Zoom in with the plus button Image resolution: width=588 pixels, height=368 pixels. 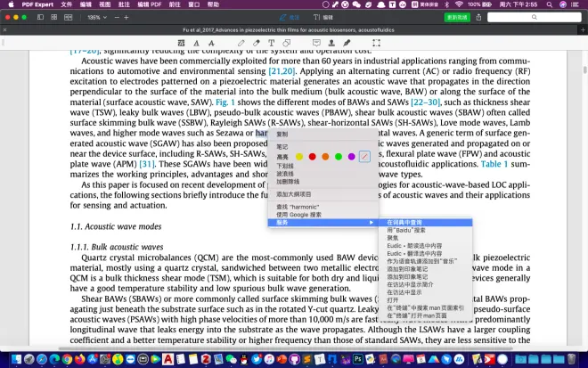pos(127,17)
